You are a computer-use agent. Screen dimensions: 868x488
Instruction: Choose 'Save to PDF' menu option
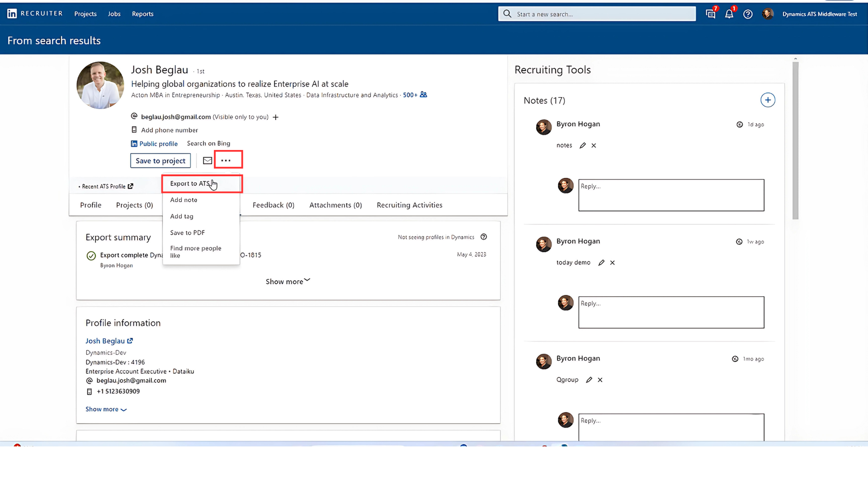201,233
